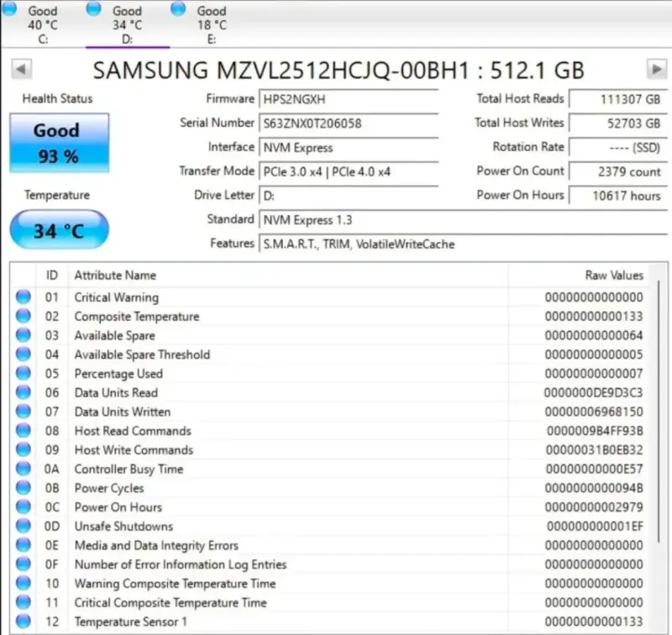The height and width of the screenshot is (635, 672).
Task: Go to next disk with right arrow
Action: pyautogui.click(x=657, y=69)
